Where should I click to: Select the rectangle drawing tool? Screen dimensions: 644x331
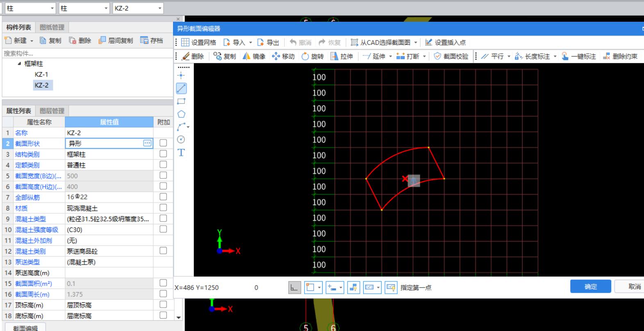coord(181,101)
